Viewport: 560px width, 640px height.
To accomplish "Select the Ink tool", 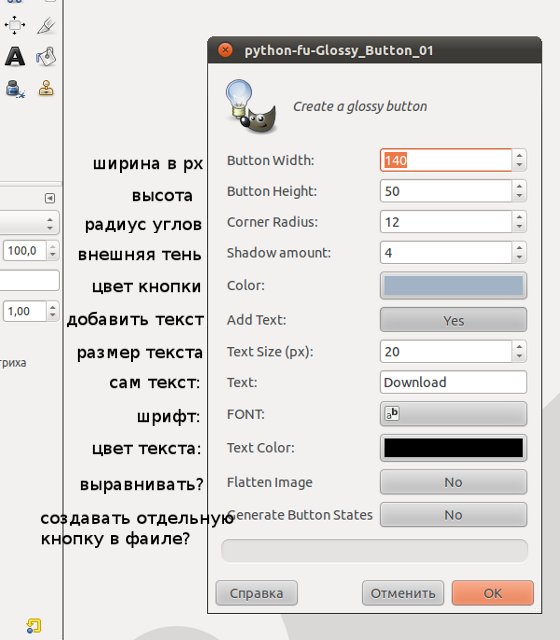I will click(x=15, y=88).
